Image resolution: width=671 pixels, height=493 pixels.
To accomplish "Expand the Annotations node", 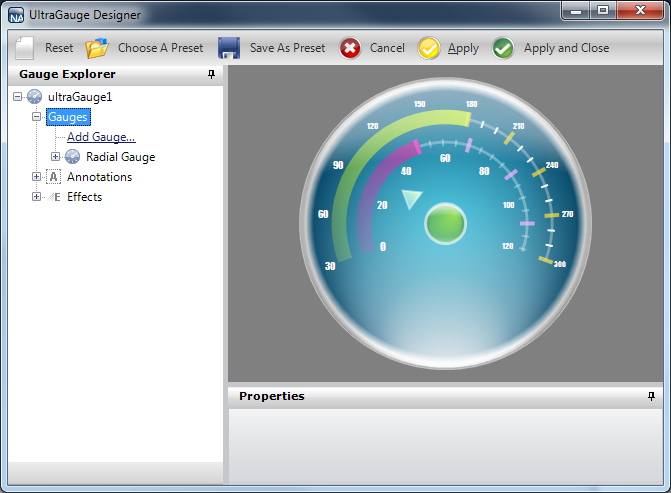I will tap(36, 177).
